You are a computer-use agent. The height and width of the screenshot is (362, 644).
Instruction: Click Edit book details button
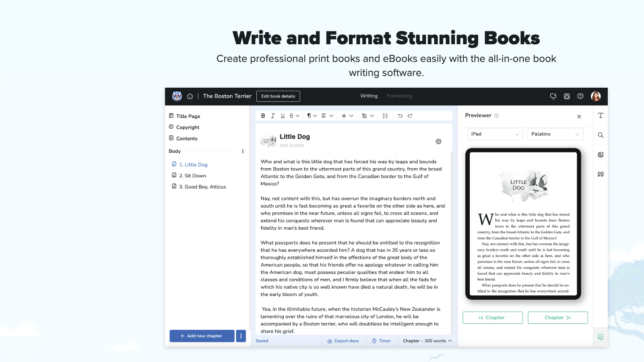(278, 96)
